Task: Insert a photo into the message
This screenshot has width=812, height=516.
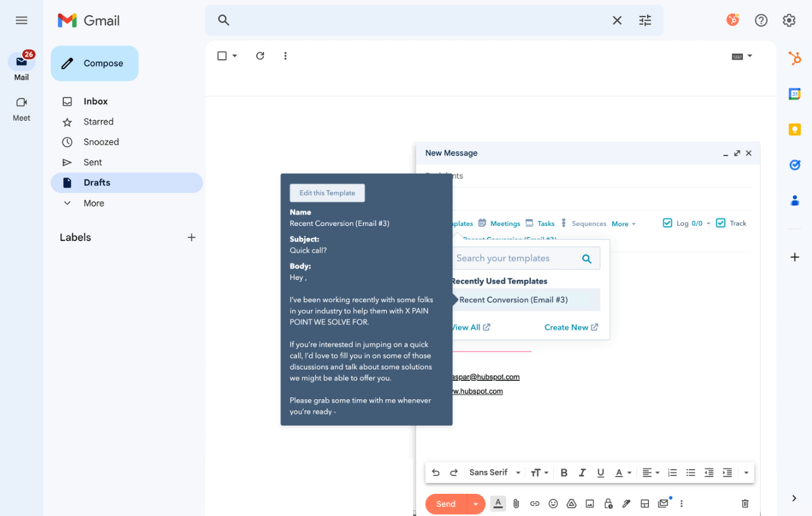Action: (x=589, y=503)
